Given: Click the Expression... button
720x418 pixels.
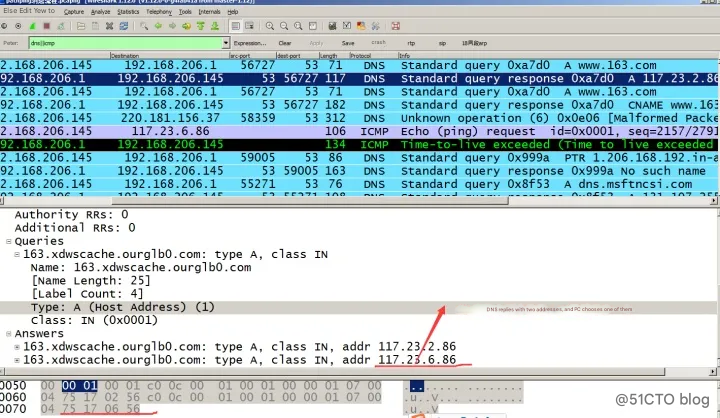Looking at the screenshot, I should [x=250, y=43].
